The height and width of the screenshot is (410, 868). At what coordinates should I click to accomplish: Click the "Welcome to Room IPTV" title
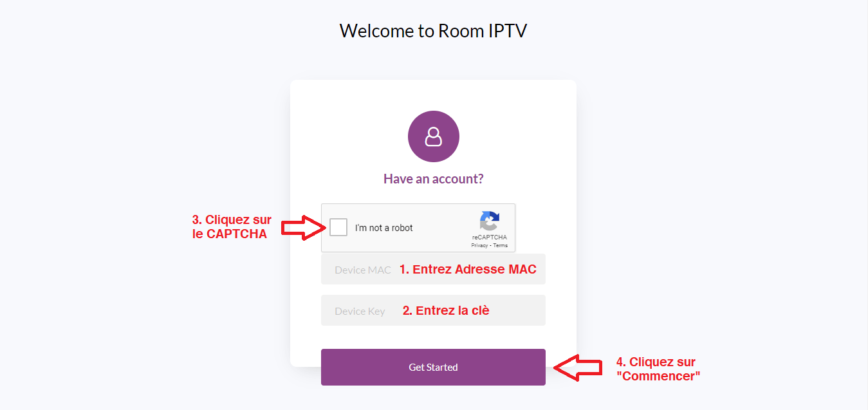(433, 30)
